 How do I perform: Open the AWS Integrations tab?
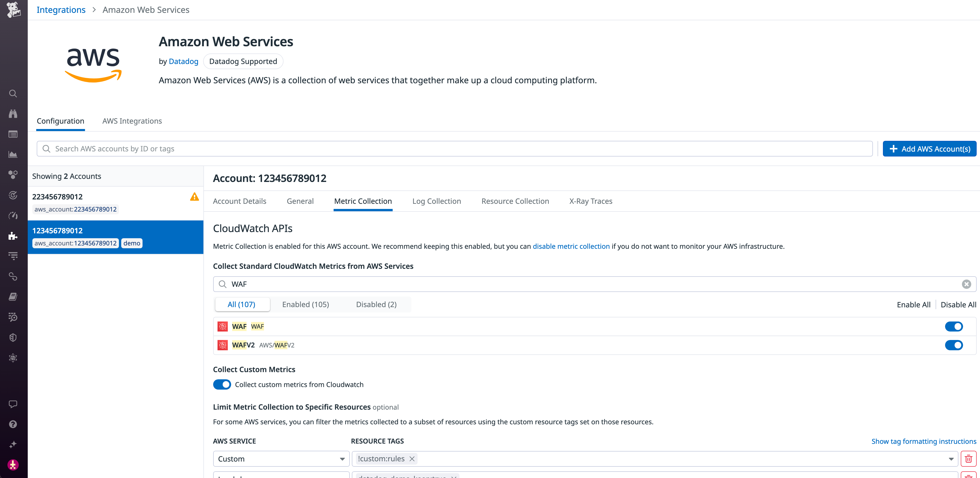tap(132, 121)
